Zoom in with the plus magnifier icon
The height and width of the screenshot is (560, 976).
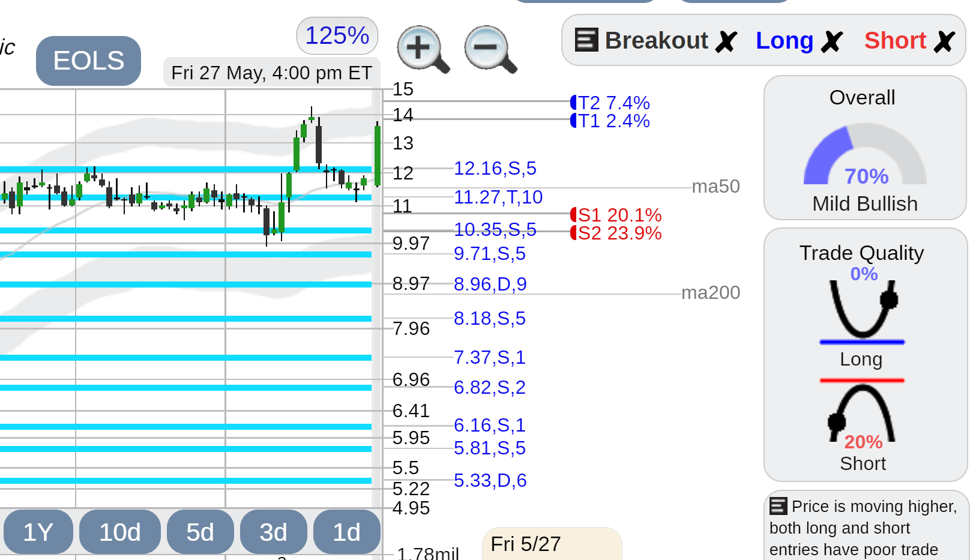[x=423, y=49]
